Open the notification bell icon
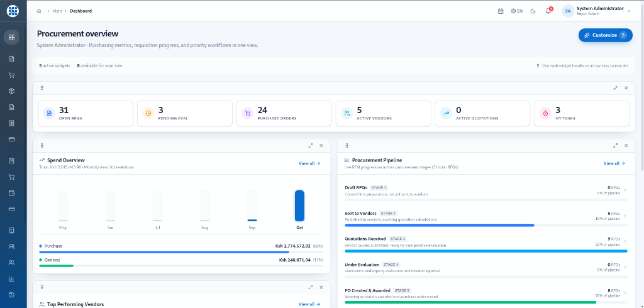Screen dimensions: 644x308 point(548,11)
